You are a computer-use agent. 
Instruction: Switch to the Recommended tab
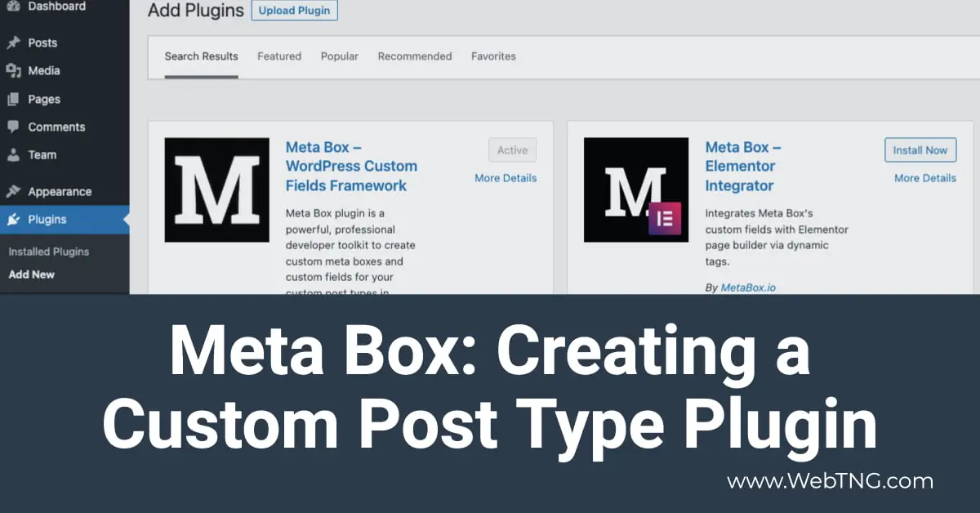[x=415, y=56]
